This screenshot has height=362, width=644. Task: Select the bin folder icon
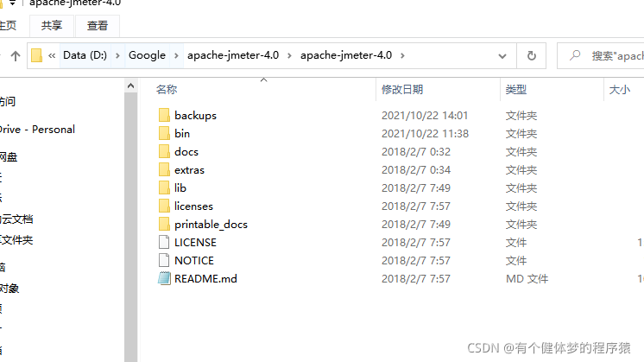point(164,134)
